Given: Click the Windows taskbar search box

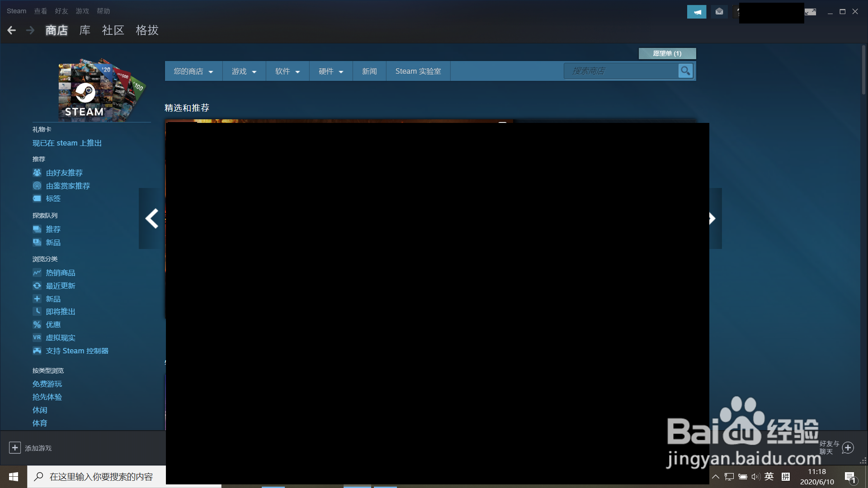Looking at the screenshot, I should coord(97,477).
